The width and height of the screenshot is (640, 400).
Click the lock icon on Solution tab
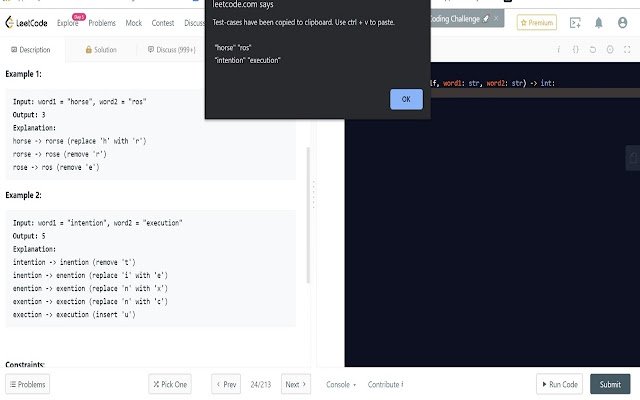click(89, 49)
